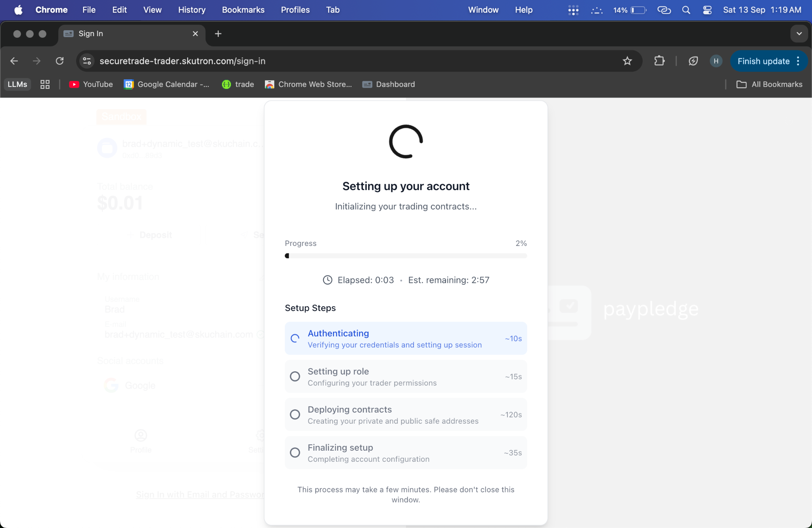Open the Extensions puzzle icon
Viewport: 812px width, 528px height.
point(659,61)
